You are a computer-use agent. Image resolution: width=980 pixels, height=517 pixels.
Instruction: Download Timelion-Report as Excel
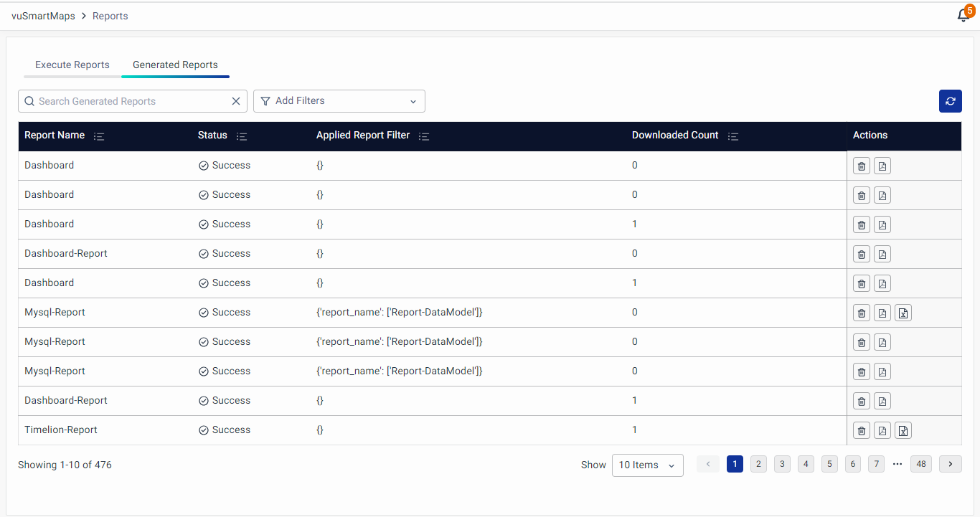903,430
